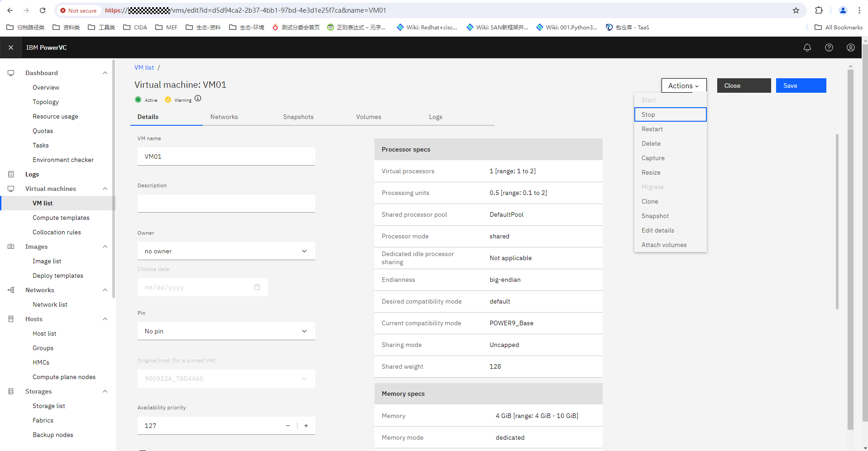Bookmark this page with the star icon
This screenshot has width=868, height=451.
coord(796,10)
